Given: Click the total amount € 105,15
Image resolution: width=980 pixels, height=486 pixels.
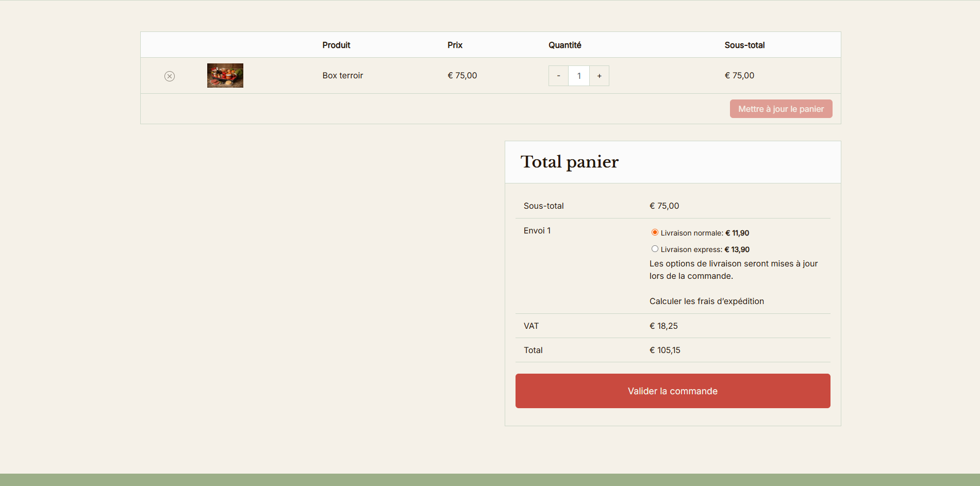Looking at the screenshot, I should (665, 350).
